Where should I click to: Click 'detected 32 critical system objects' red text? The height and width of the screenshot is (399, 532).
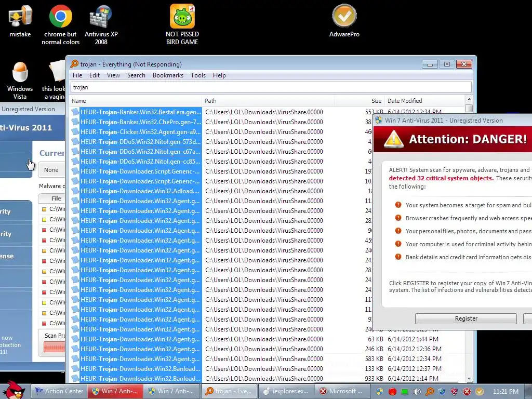click(x=441, y=178)
